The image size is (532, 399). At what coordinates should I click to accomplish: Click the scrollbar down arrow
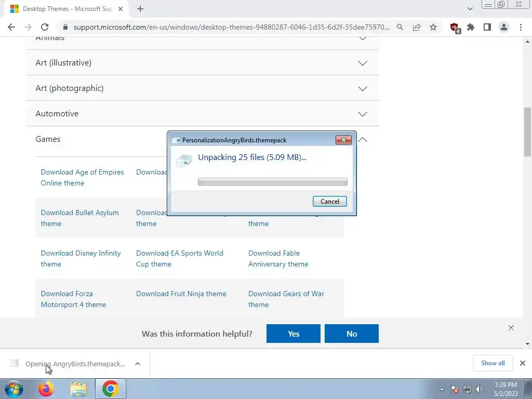528,344
